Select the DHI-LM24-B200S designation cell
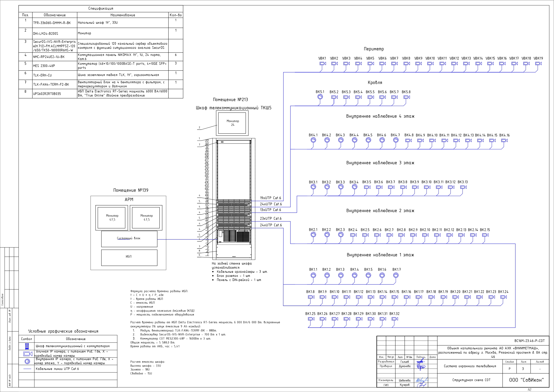The height and width of the screenshot is (392, 554). 54,33
